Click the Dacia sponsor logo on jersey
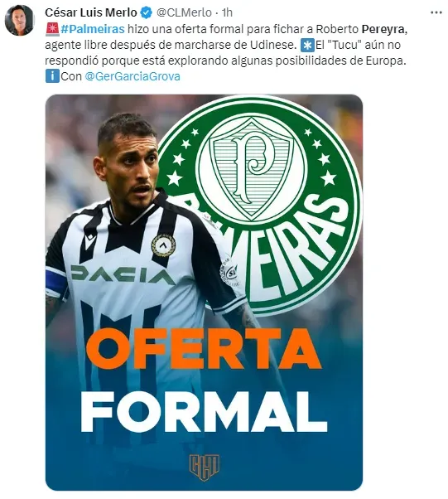Screen dimensions: 448x499 (x=123, y=275)
